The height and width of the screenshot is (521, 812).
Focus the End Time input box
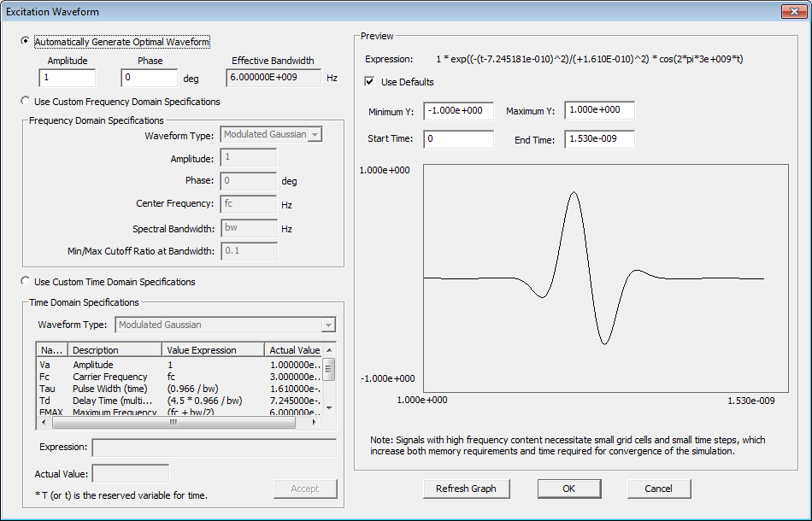click(x=598, y=140)
